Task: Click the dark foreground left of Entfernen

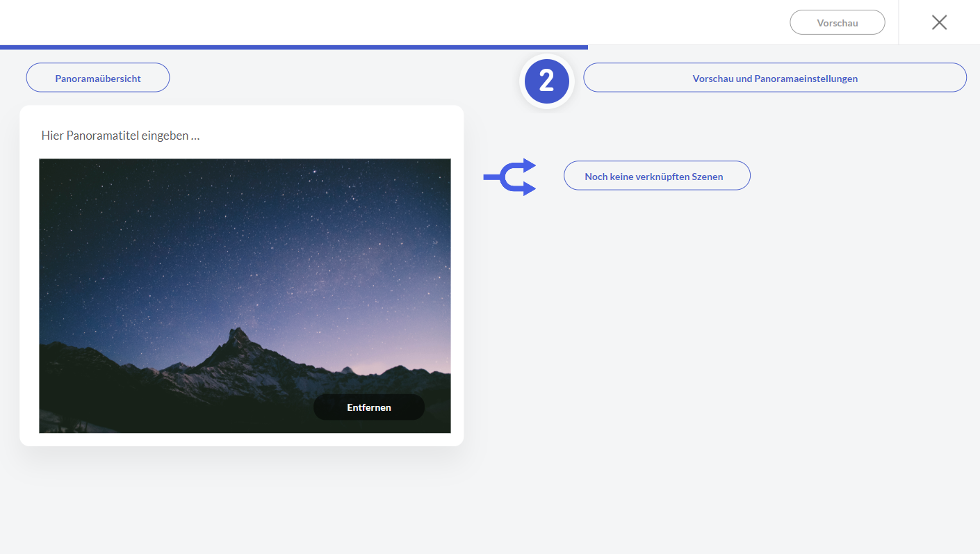Action: [174, 410]
